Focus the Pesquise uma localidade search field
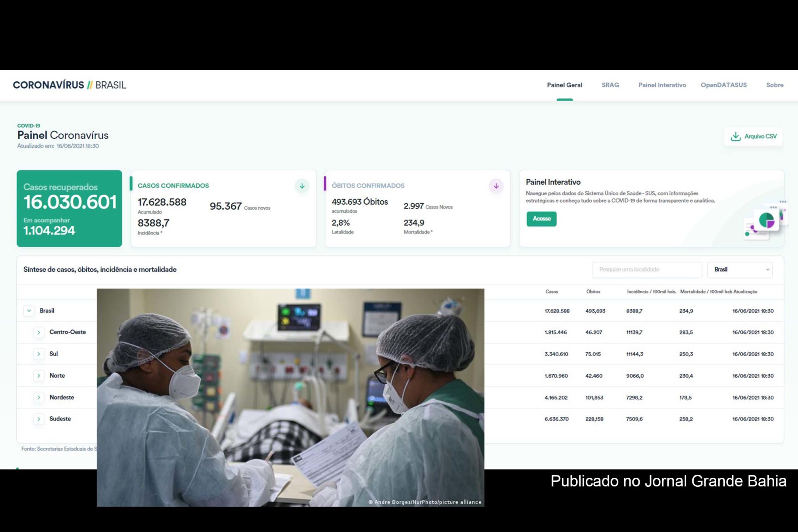The image size is (798, 532). pyautogui.click(x=646, y=270)
